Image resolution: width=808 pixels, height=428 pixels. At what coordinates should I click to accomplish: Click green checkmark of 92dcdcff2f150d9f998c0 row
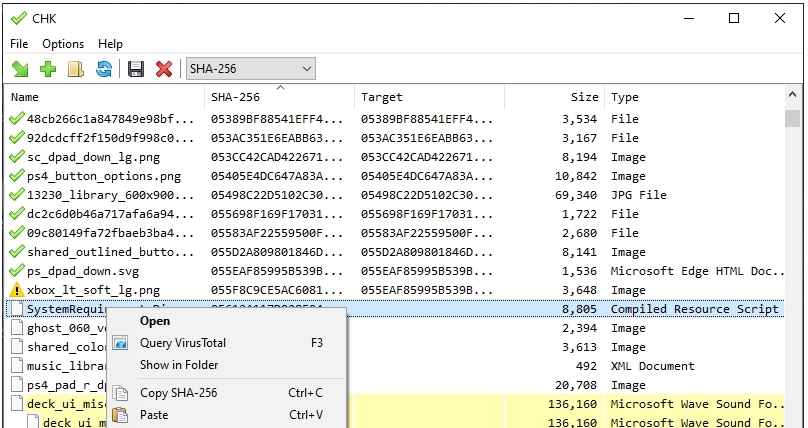[17, 138]
